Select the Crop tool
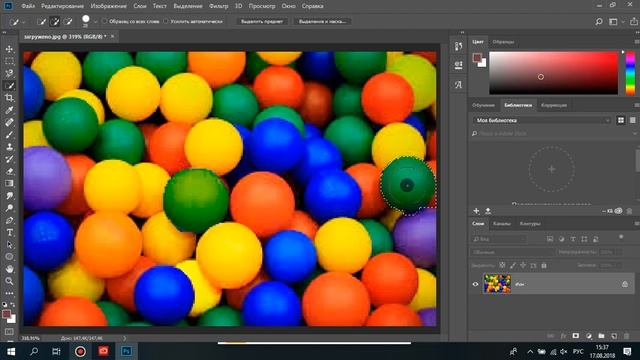This screenshot has width=640, height=360. click(x=9, y=98)
